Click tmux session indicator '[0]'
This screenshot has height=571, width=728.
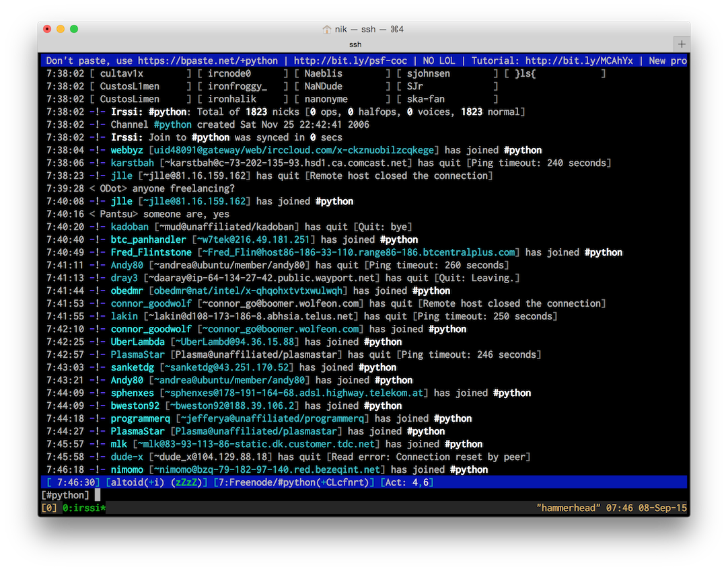pos(49,508)
